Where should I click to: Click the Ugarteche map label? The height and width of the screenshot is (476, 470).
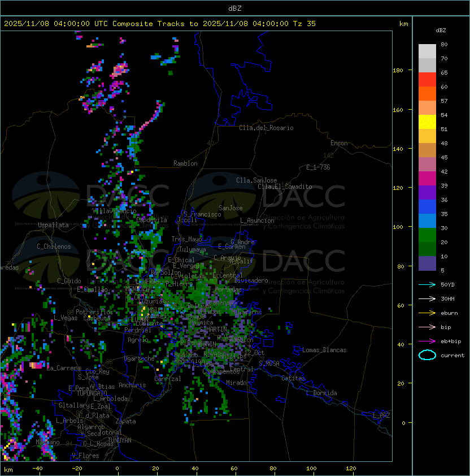140,358
